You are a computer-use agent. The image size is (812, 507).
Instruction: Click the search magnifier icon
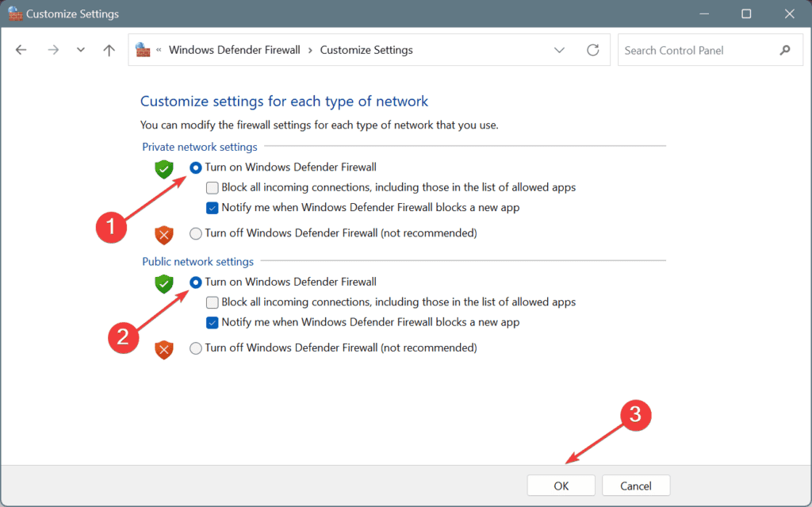click(x=785, y=50)
